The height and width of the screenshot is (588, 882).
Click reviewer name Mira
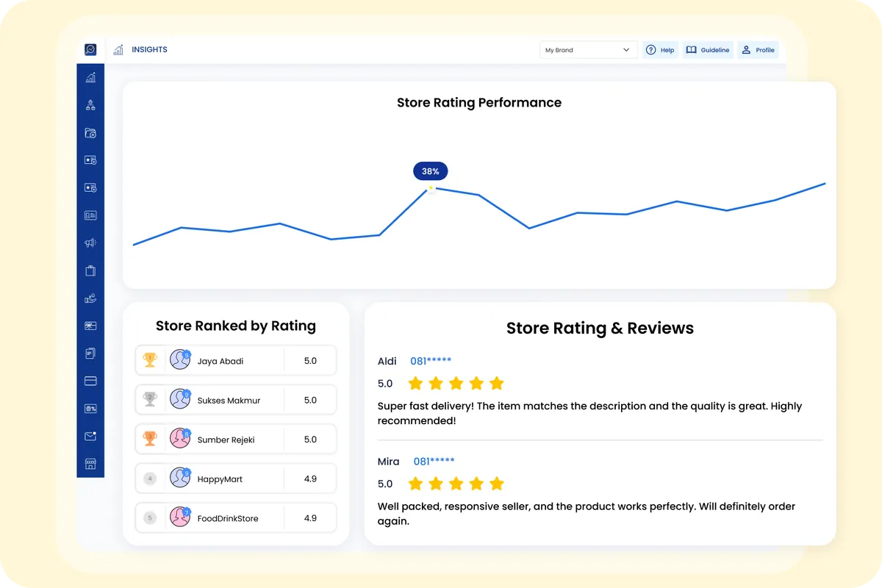(389, 462)
